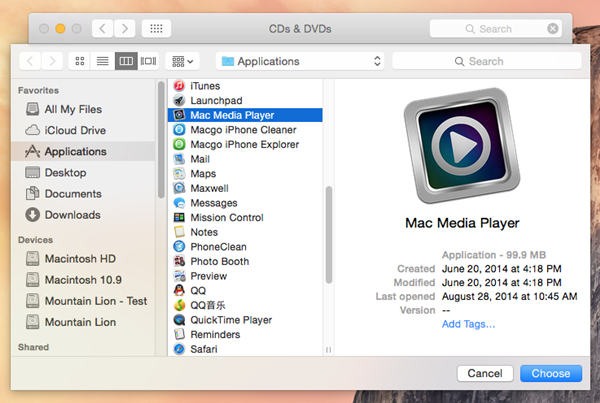This screenshot has height=403, width=600.
Task: Click the QuickTime Player icon
Action: point(179,320)
